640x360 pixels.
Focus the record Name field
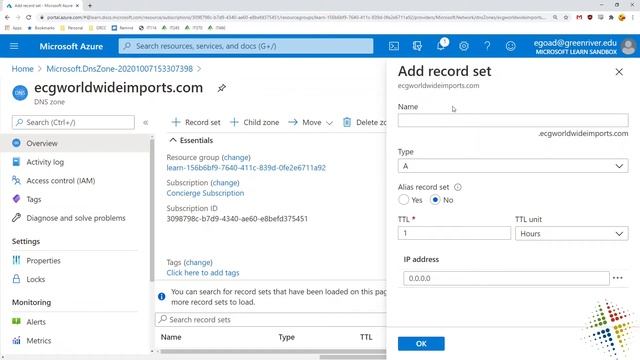[513, 120]
